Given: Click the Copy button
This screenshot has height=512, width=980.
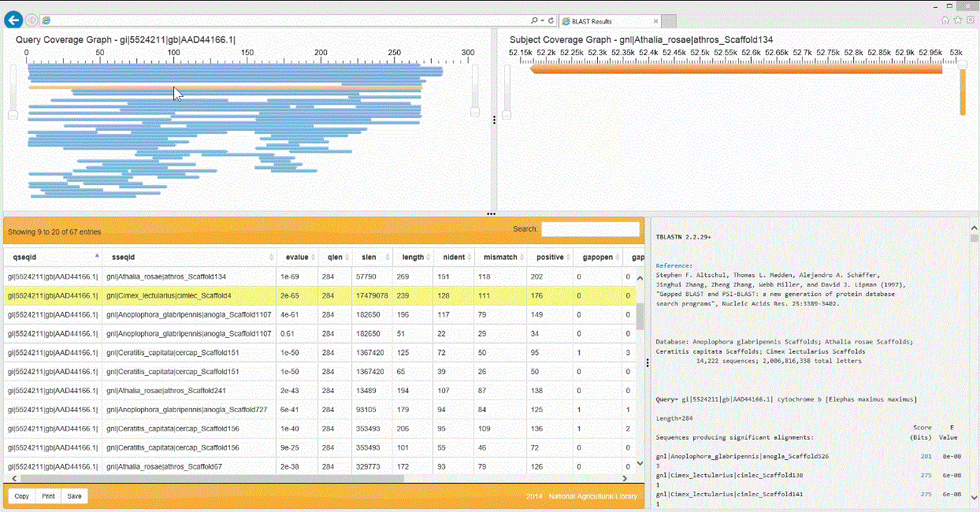Looking at the screenshot, I should (22, 496).
